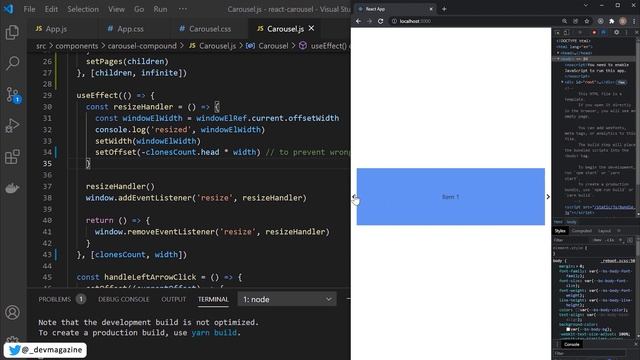The height and width of the screenshot is (360, 640).
Task: Open the Go menu
Action: [x=139, y=9]
